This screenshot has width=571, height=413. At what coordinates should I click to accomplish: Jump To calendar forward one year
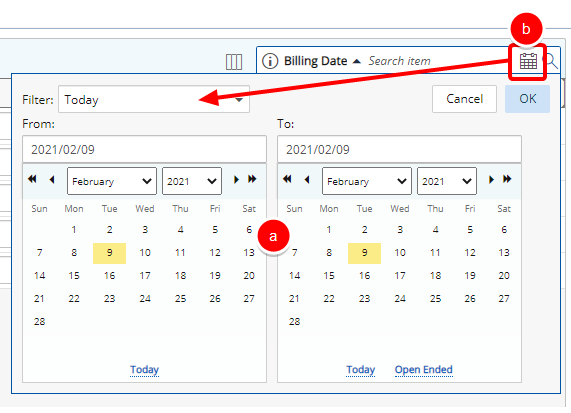(x=507, y=179)
